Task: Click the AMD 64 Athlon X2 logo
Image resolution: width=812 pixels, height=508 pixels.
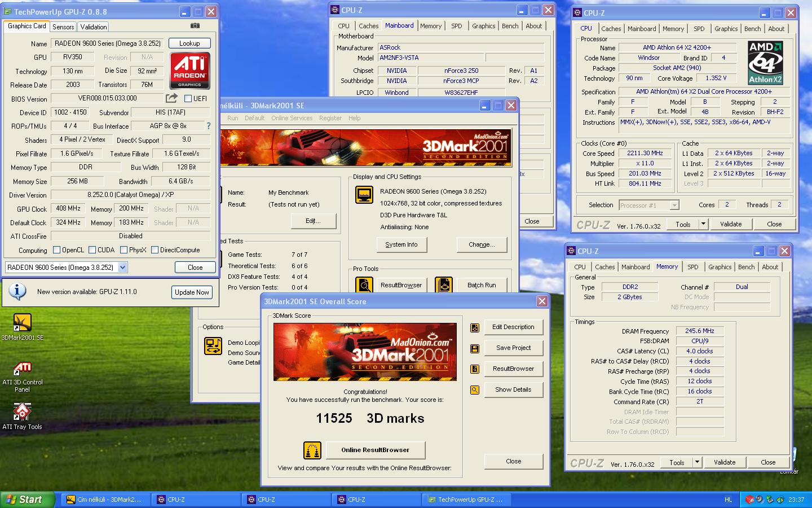Action: point(765,62)
